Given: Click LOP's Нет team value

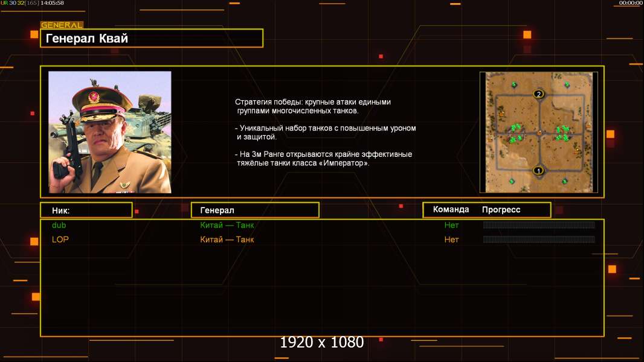Looking at the screenshot, I should (451, 240).
